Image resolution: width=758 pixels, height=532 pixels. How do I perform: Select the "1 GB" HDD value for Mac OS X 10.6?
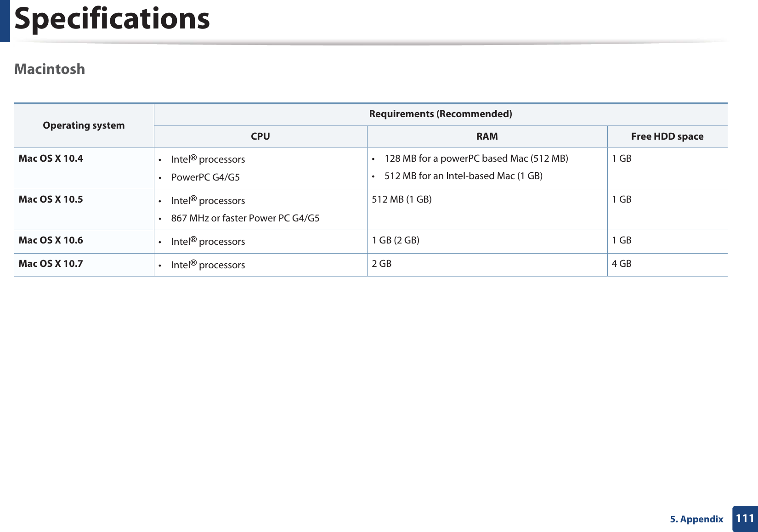pos(622,240)
